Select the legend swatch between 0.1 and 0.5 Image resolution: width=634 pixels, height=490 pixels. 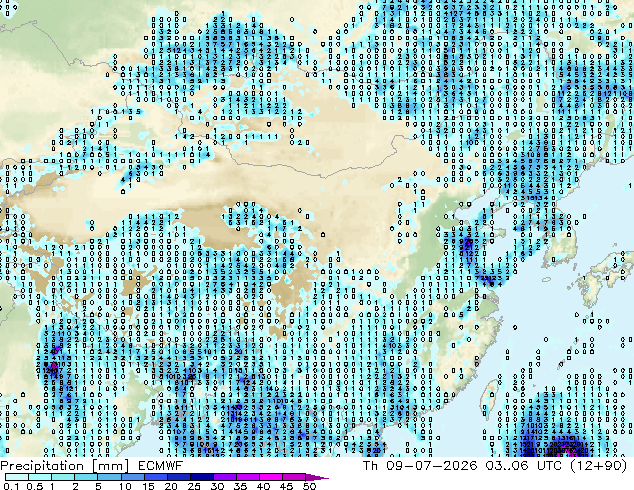click(x=17, y=477)
